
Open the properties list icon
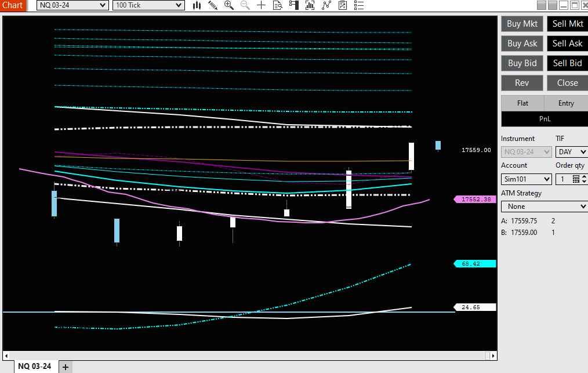359,5
